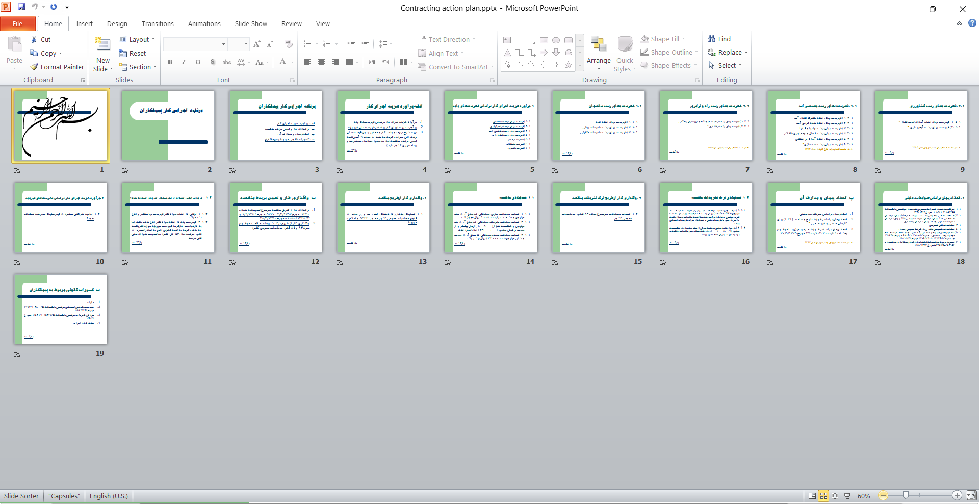The width and height of the screenshot is (980, 504).
Task: Start Slide Show from status bar icon
Action: coord(847,496)
